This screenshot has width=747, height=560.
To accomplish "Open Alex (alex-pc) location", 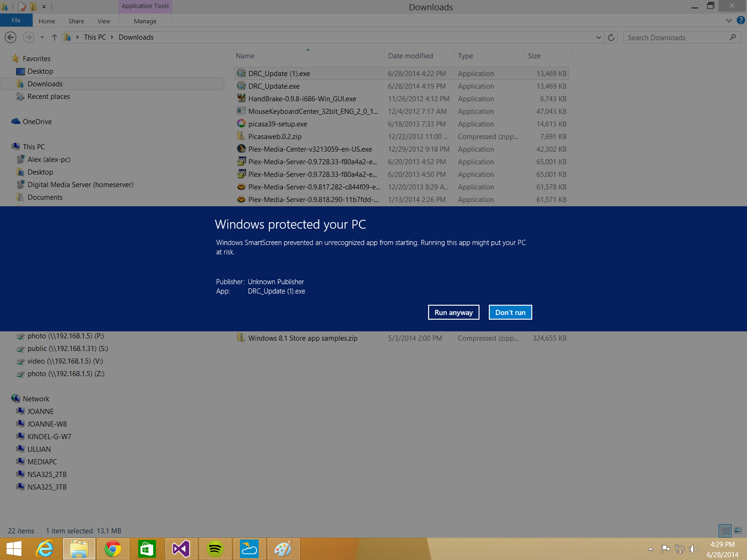I will [49, 160].
